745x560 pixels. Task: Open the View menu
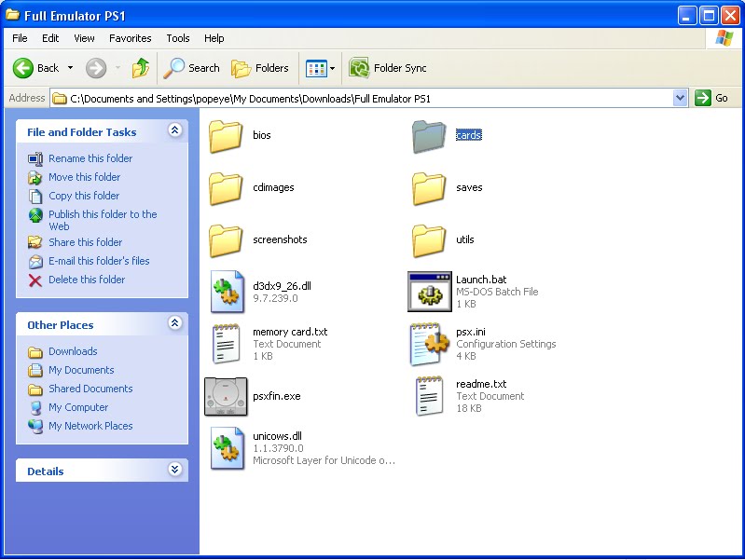(x=84, y=38)
